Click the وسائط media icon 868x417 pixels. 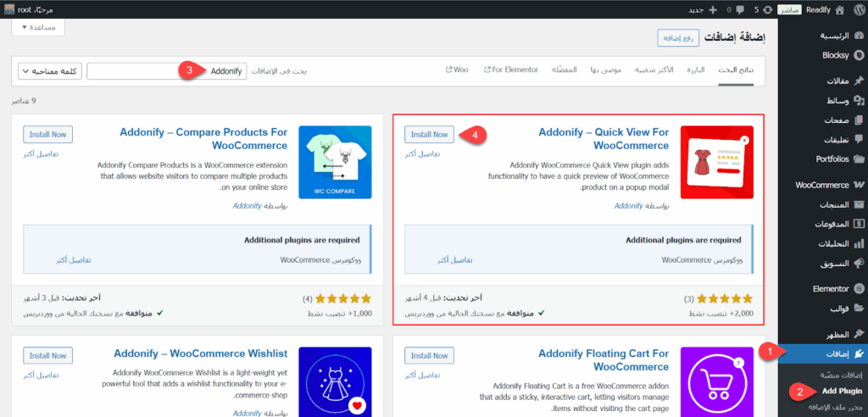pos(859,101)
